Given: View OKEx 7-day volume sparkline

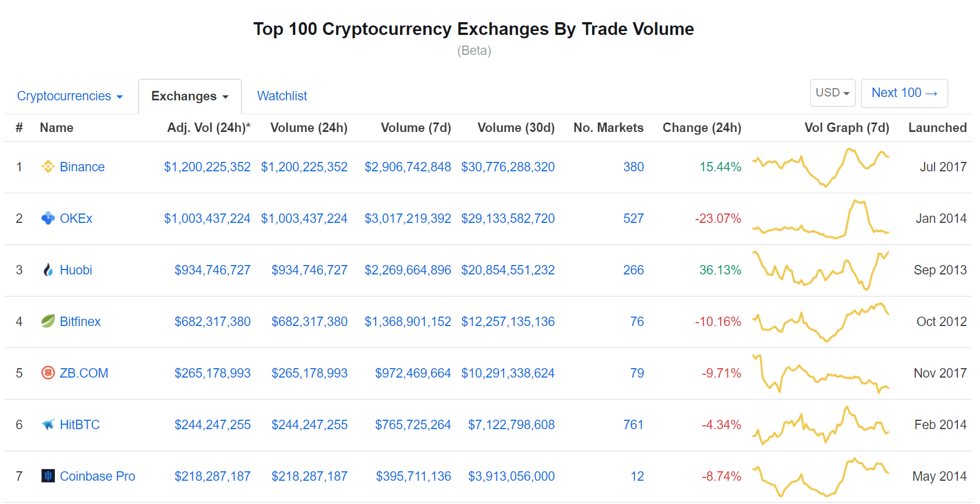Looking at the screenshot, I should click(x=820, y=218).
